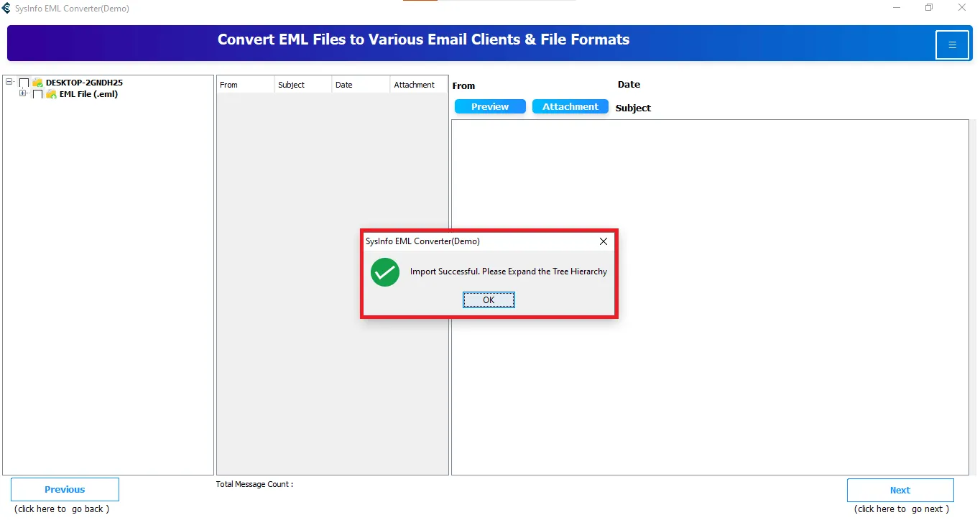Click the Subject label beside Attachment tab

[x=633, y=108]
